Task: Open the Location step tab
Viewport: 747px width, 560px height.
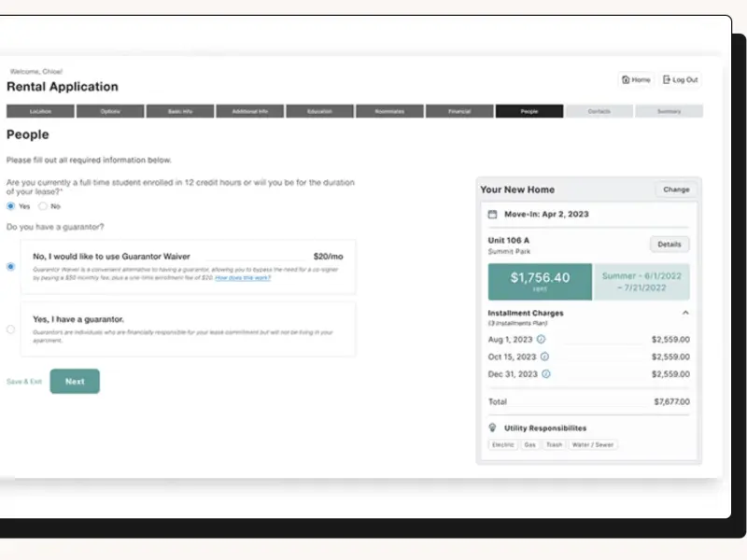Action: tap(40, 111)
